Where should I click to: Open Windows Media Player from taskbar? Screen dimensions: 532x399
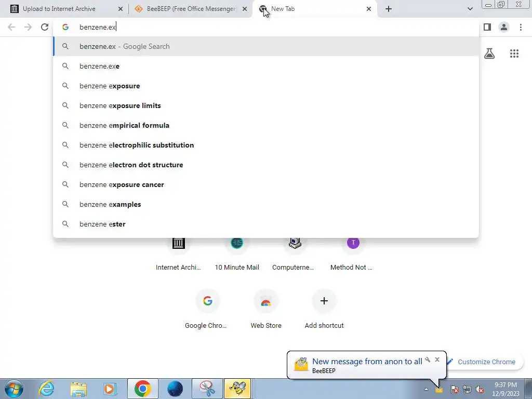click(110, 389)
